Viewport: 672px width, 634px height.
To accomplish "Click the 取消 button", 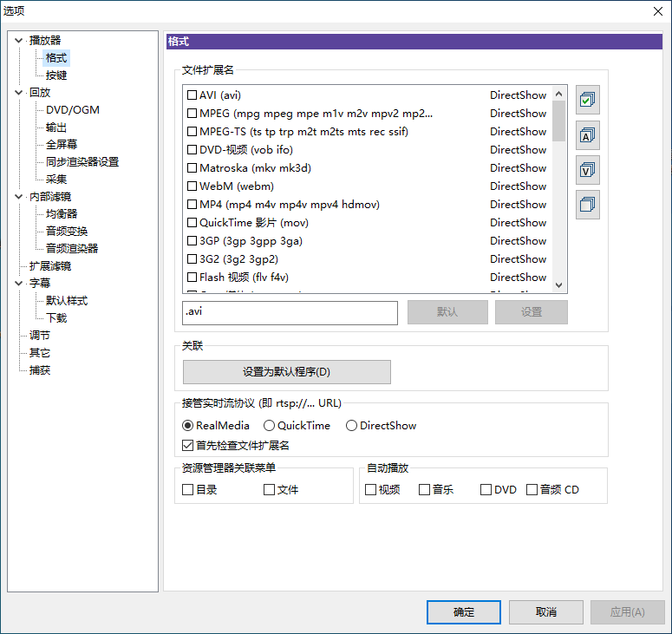I will tap(546, 612).
